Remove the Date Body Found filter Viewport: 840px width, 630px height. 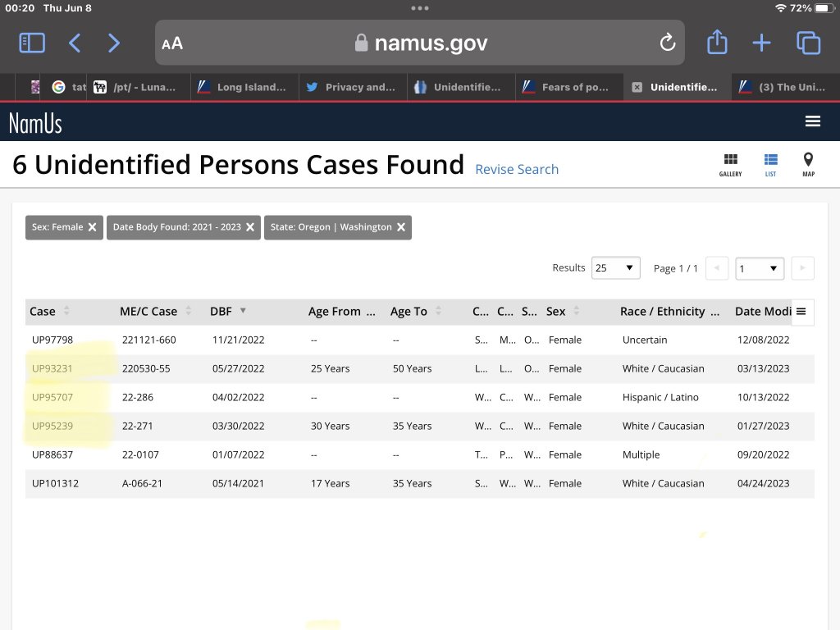pos(252,227)
